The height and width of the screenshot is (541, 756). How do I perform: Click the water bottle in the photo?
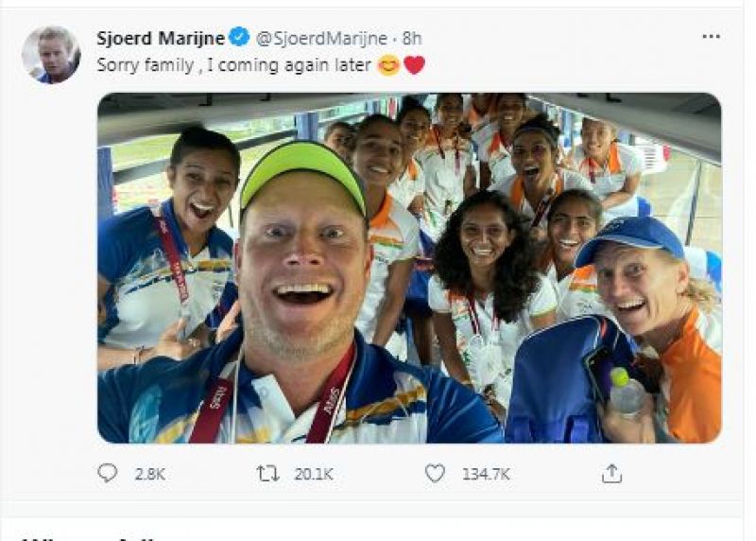coord(626,391)
